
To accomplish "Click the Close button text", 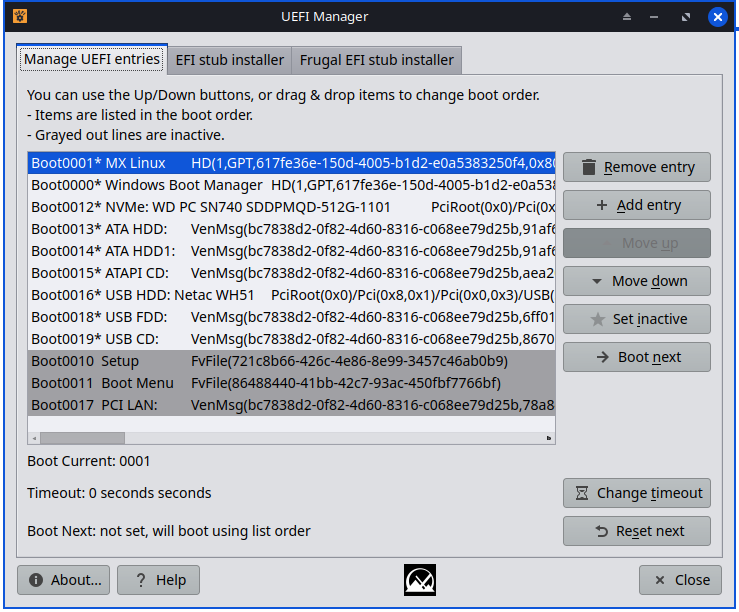I will click(692, 580).
